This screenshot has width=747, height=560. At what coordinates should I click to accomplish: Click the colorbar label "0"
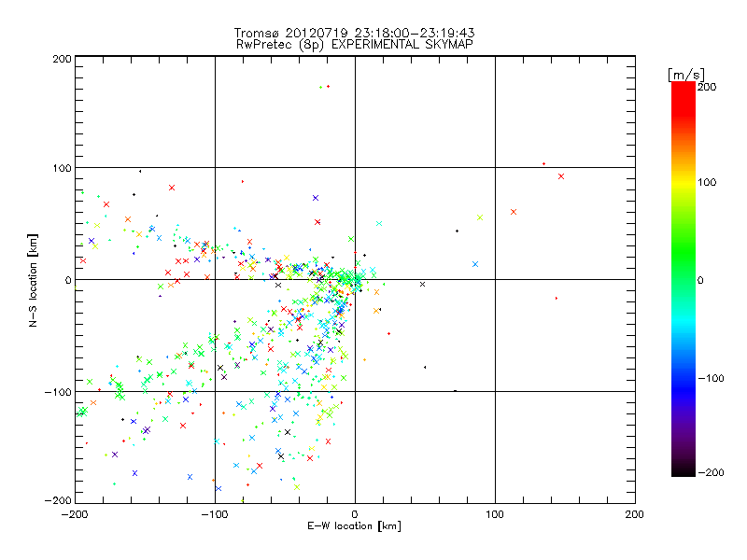tap(700, 281)
